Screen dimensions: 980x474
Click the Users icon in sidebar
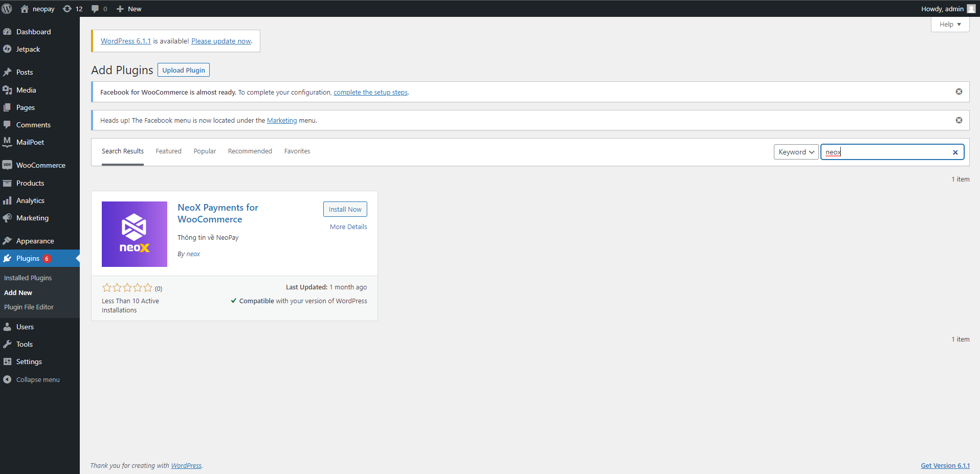[7, 327]
